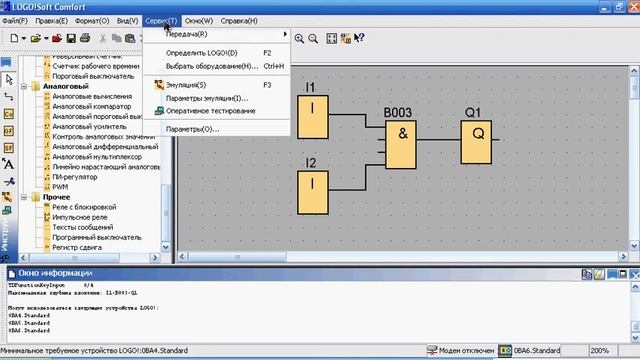640x360 pixels.
Task: Select output block Q1 on the canvas
Action: pyautogui.click(x=476, y=142)
